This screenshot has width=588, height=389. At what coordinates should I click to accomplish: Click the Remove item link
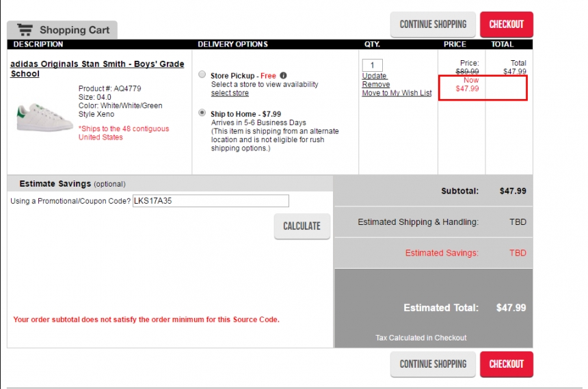click(376, 84)
